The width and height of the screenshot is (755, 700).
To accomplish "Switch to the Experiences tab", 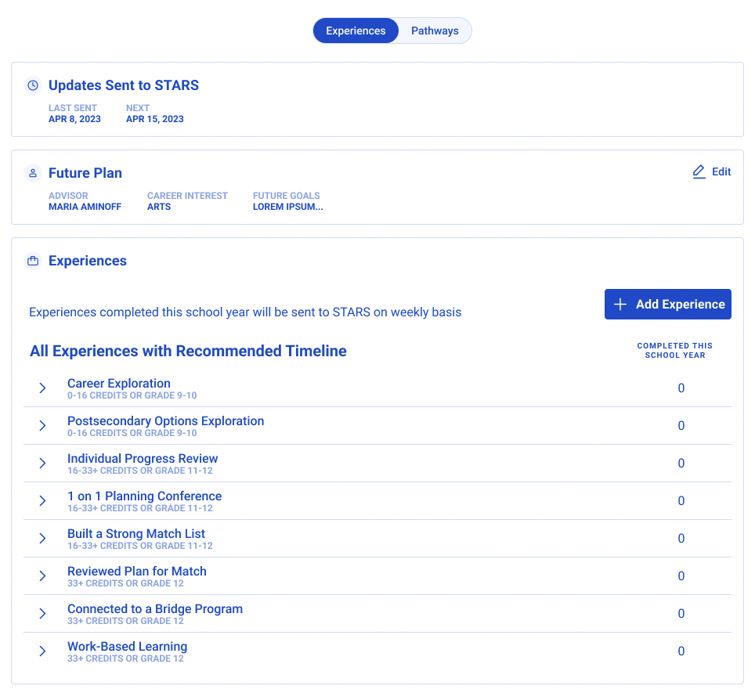I will pyautogui.click(x=356, y=31).
